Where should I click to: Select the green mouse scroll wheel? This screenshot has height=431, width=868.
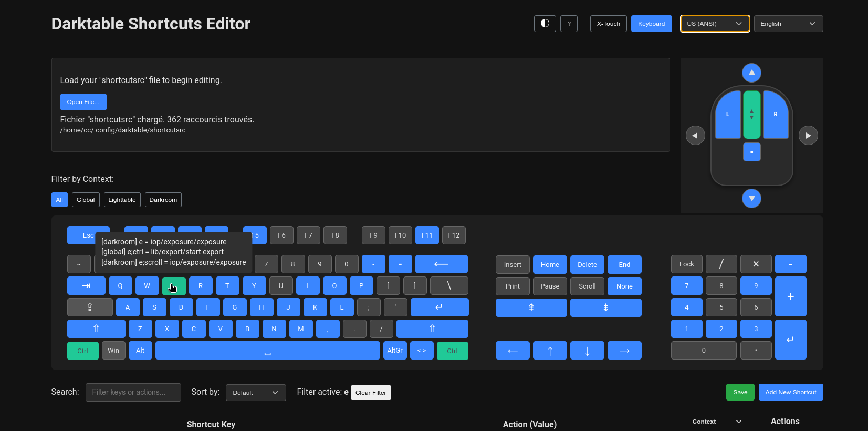coord(751,115)
